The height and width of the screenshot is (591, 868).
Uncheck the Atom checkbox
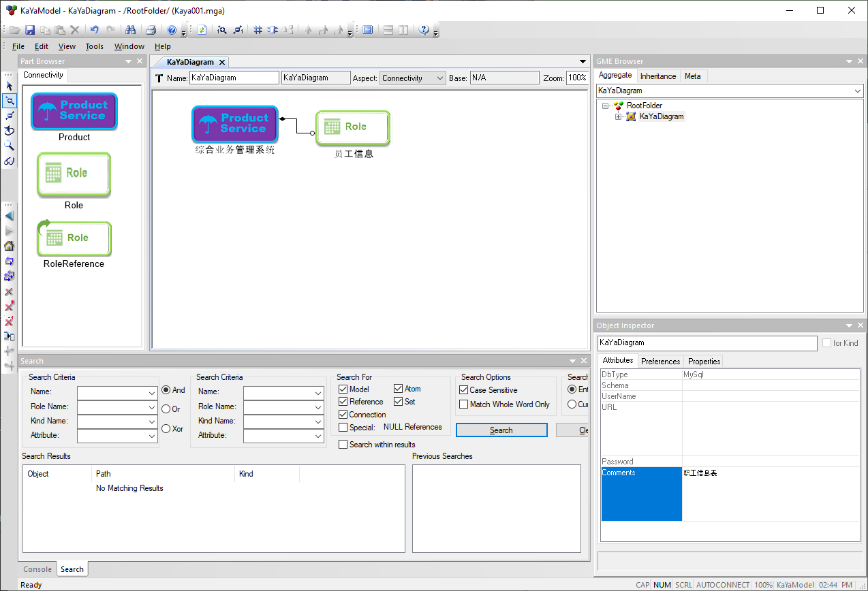[399, 389]
